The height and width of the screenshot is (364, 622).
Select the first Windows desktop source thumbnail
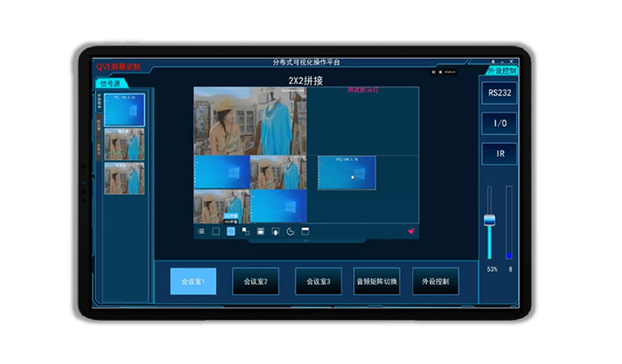pyautogui.click(x=124, y=110)
